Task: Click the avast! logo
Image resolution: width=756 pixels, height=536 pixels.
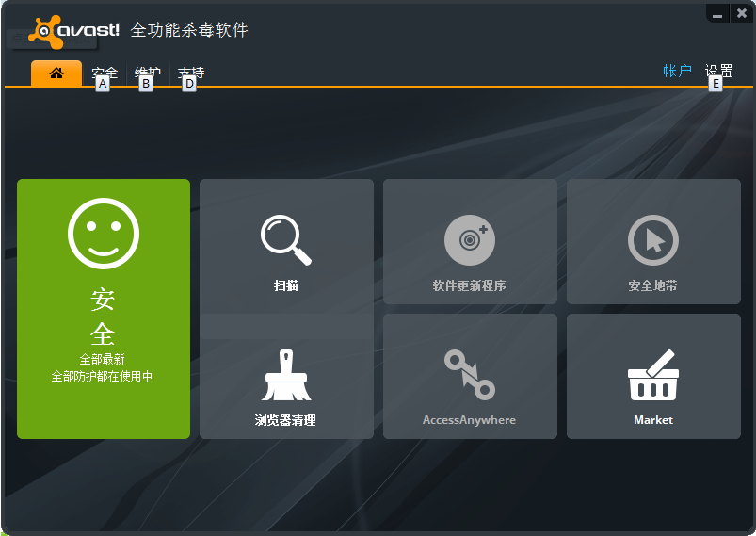Action: pos(73,31)
